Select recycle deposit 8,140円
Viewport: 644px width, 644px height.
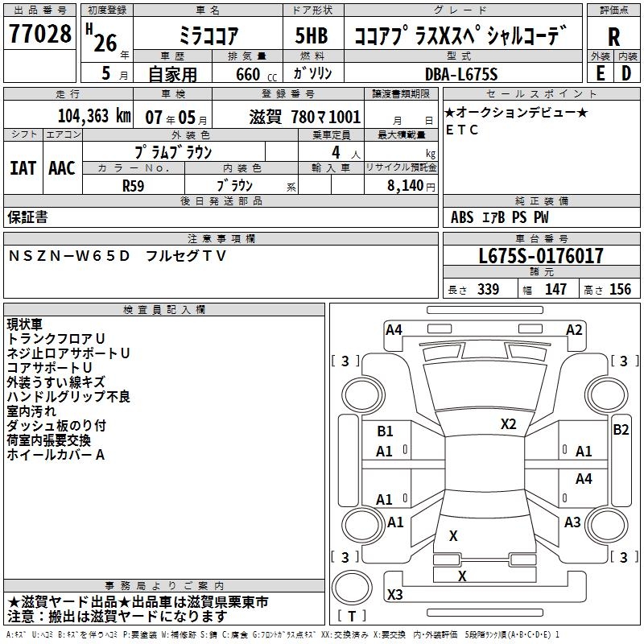coord(411,186)
